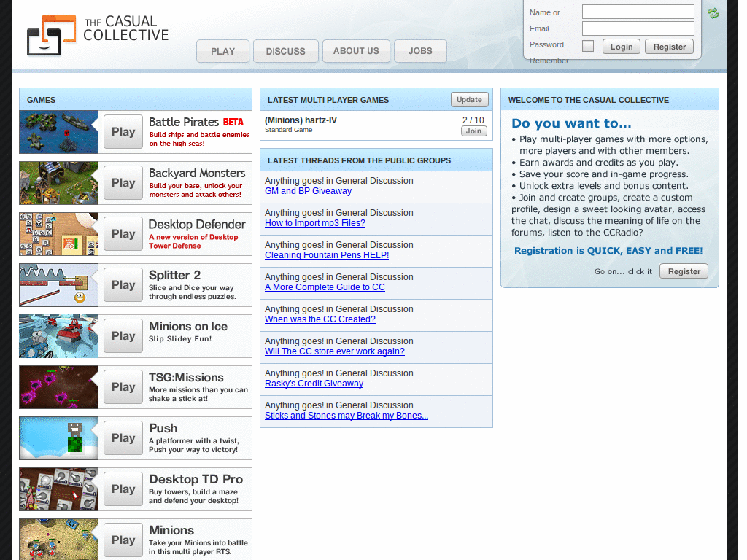The image size is (747, 560).
Task: Open the TSG:Missions game thumbnail
Action: pyautogui.click(x=58, y=386)
